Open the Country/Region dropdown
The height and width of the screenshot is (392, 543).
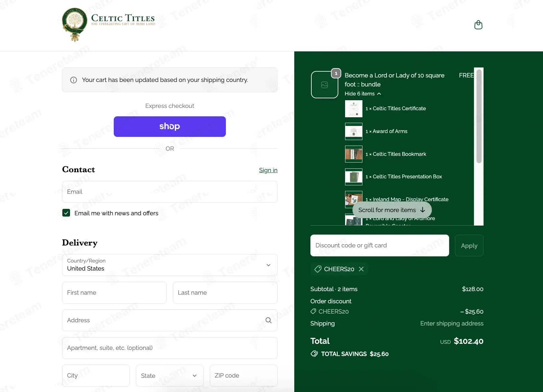point(170,265)
